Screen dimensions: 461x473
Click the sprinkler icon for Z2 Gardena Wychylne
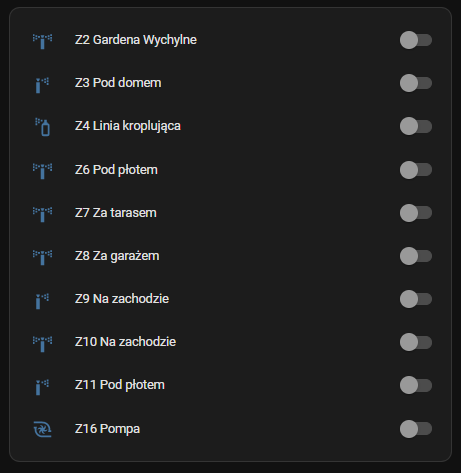[x=42, y=41]
